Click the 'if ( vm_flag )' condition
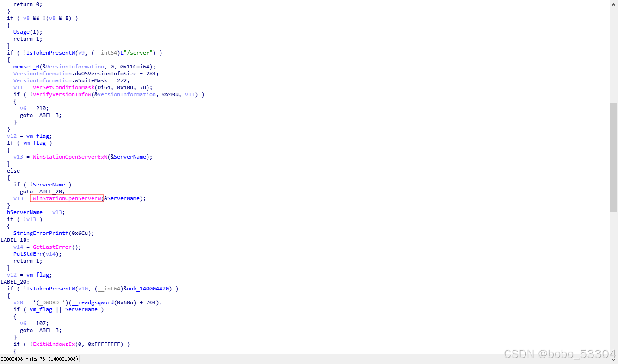618x364 pixels. (x=30, y=143)
